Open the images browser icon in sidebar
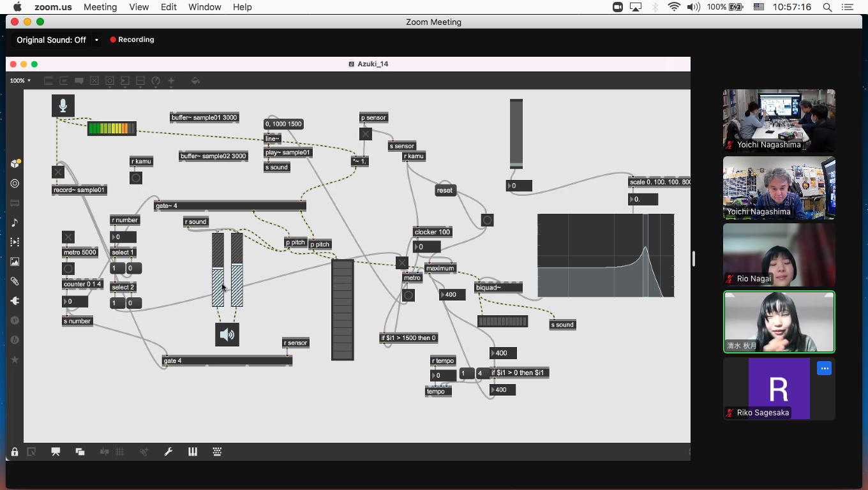 (x=15, y=262)
